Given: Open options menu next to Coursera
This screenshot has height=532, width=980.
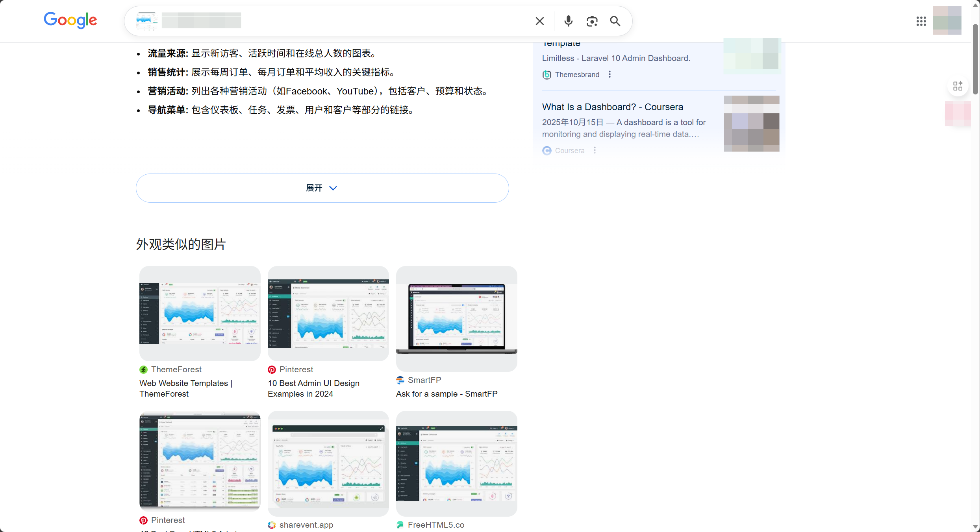Looking at the screenshot, I should (x=595, y=150).
